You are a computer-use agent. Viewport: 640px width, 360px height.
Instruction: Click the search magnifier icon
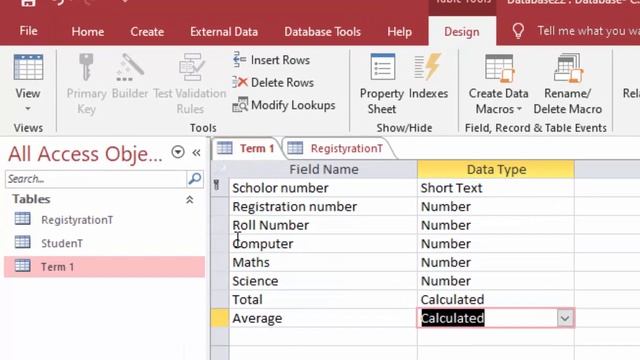coord(195,178)
